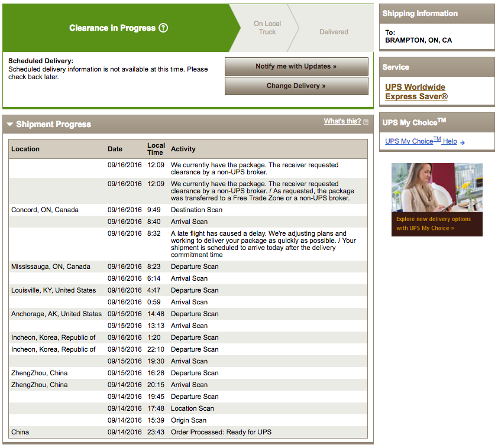Click the Date column header
The width and height of the screenshot is (498, 448).
[115, 149]
